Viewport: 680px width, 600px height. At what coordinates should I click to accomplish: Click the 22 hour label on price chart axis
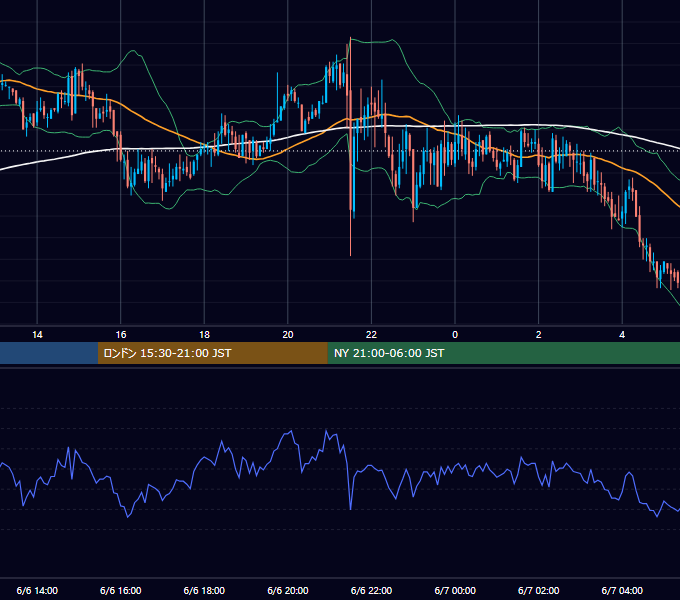[x=371, y=335]
